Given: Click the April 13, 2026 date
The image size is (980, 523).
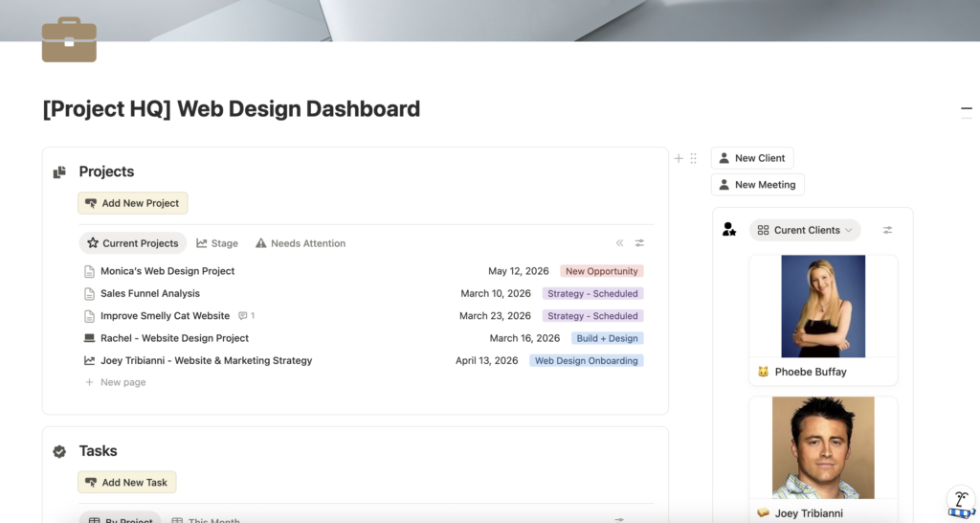Looking at the screenshot, I should tap(486, 360).
